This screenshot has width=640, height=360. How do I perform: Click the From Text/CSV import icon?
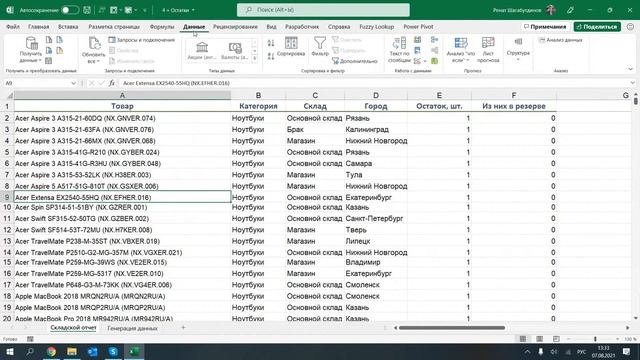49,40
